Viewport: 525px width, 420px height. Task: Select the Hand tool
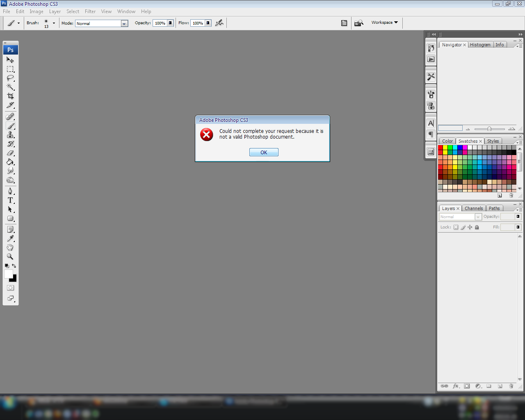(x=10, y=247)
